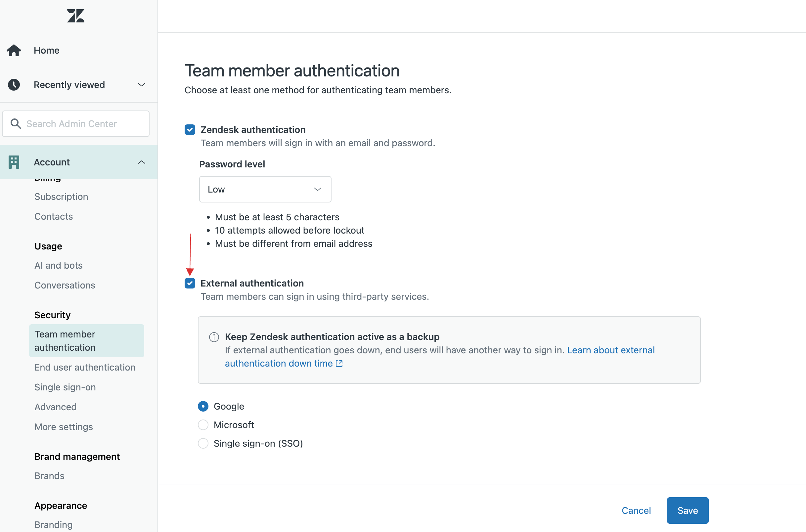Click the 'Security' section heading
The height and width of the screenshot is (532, 806).
pyautogui.click(x=53, y=315)
